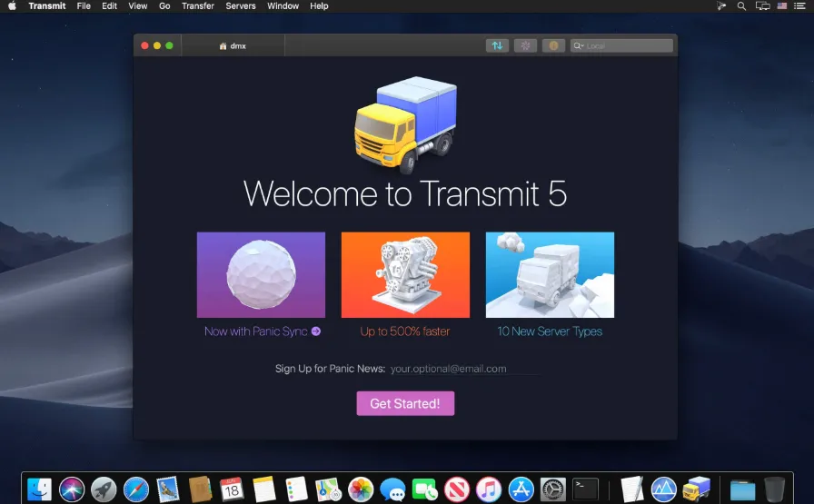Open Maps icon in Dock
Viewport: 814px width, 504px height.
point(328,489)
